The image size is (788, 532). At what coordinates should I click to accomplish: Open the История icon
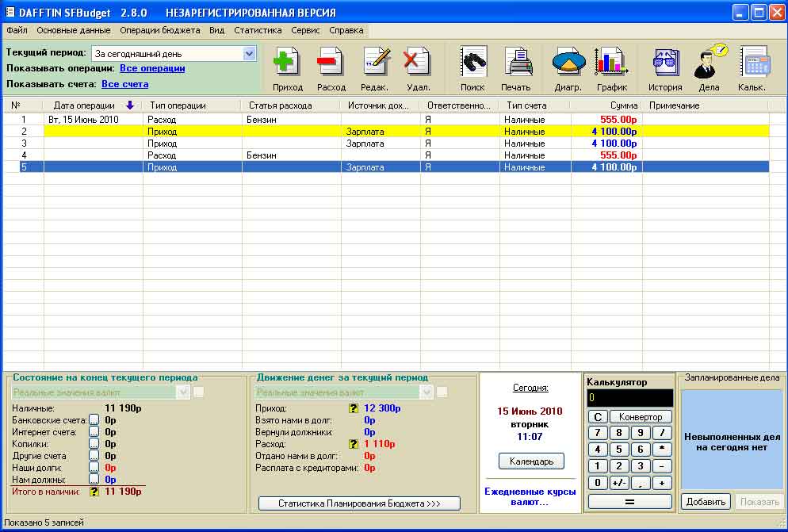665,63
